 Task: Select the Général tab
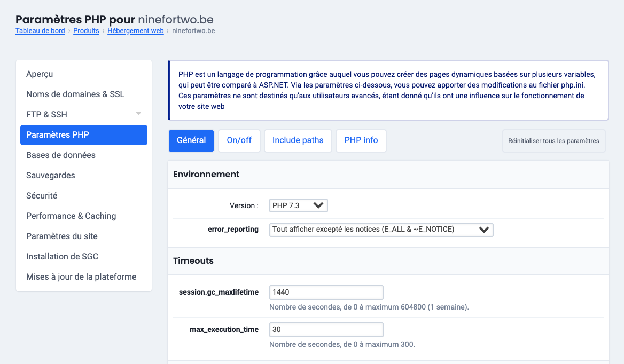[x=191, y=140]
